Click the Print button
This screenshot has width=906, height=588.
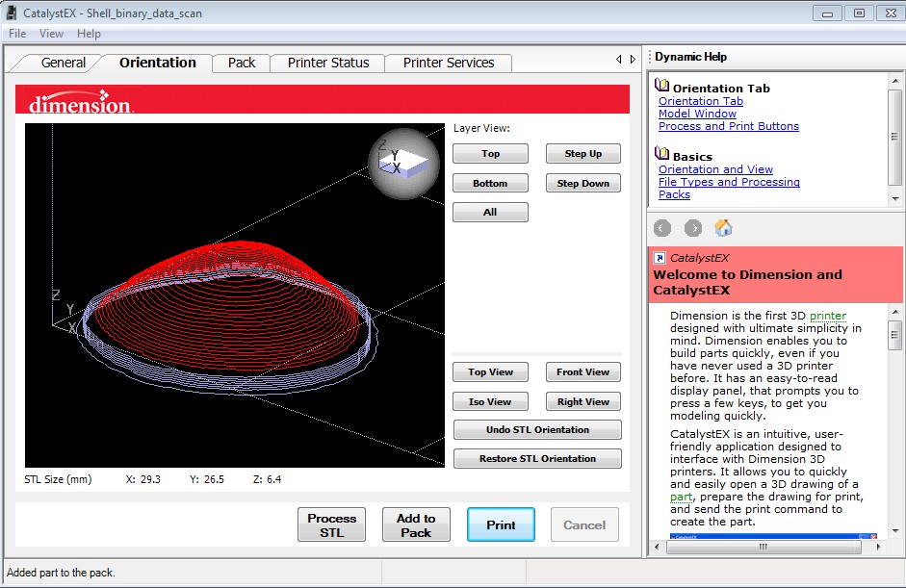[501, 525]
